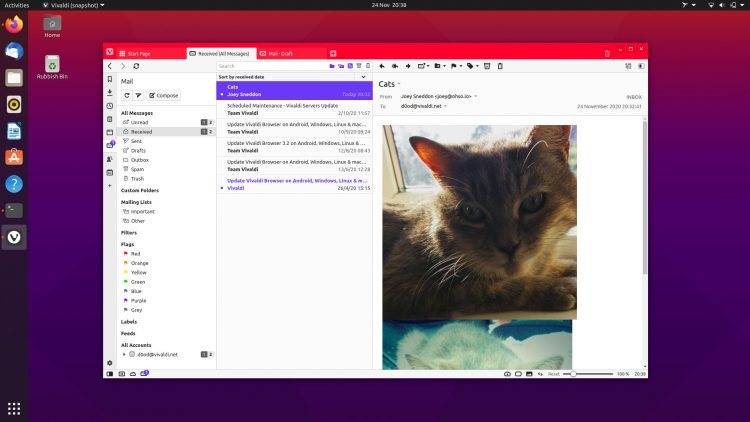The image size is (750, 422).
Task: Toggle the side panel from the status bar
Action: coord(110,374)
